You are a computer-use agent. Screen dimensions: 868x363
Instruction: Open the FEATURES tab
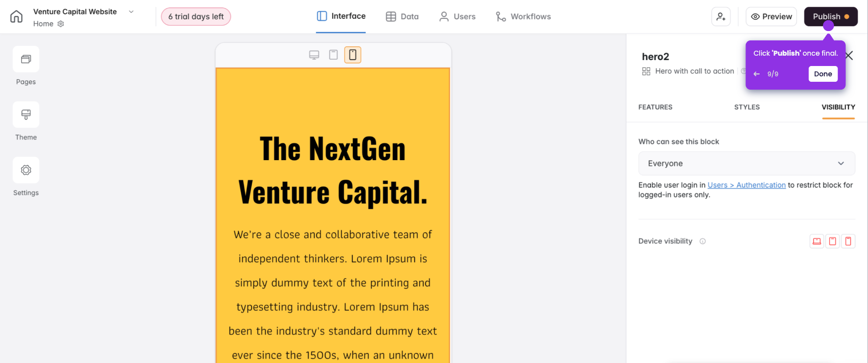pyautogui.click(x=655, y=107)
